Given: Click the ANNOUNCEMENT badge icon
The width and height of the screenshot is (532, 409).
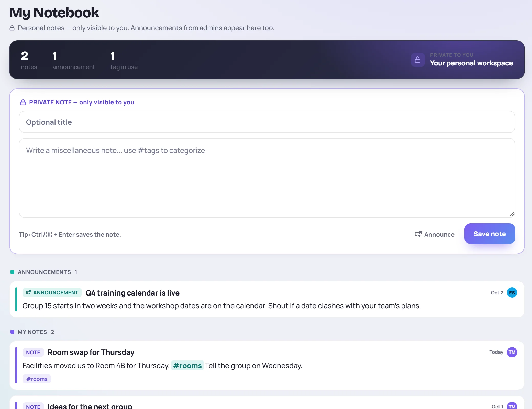Looking at the screenshot, I should (28, 292).
